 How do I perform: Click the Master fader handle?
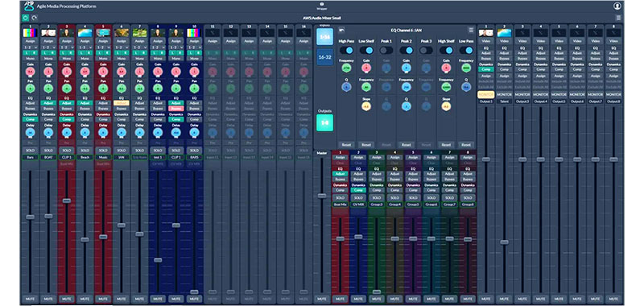tap(321, 196)
